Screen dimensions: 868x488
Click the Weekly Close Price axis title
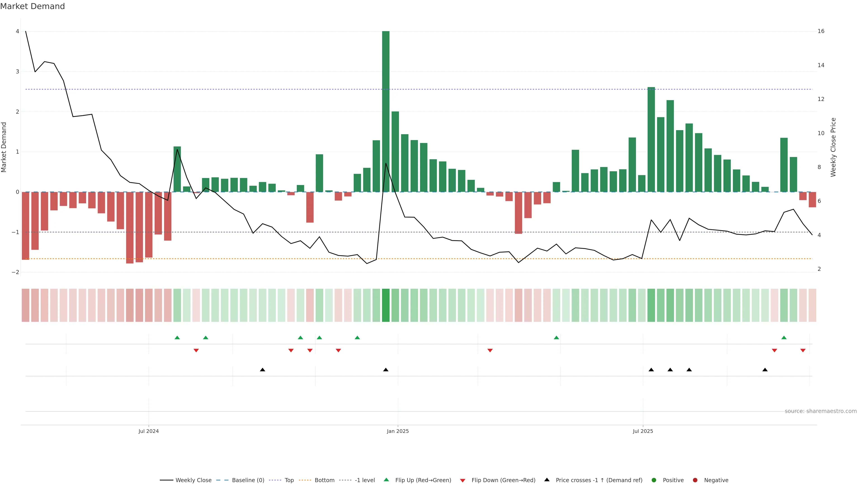[833, 147]
